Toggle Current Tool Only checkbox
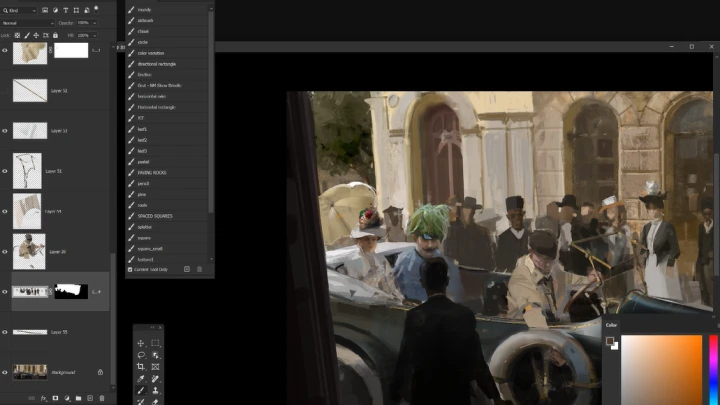Image resolution: width=720 pixels, height=405 pixels. coord(130,270)
